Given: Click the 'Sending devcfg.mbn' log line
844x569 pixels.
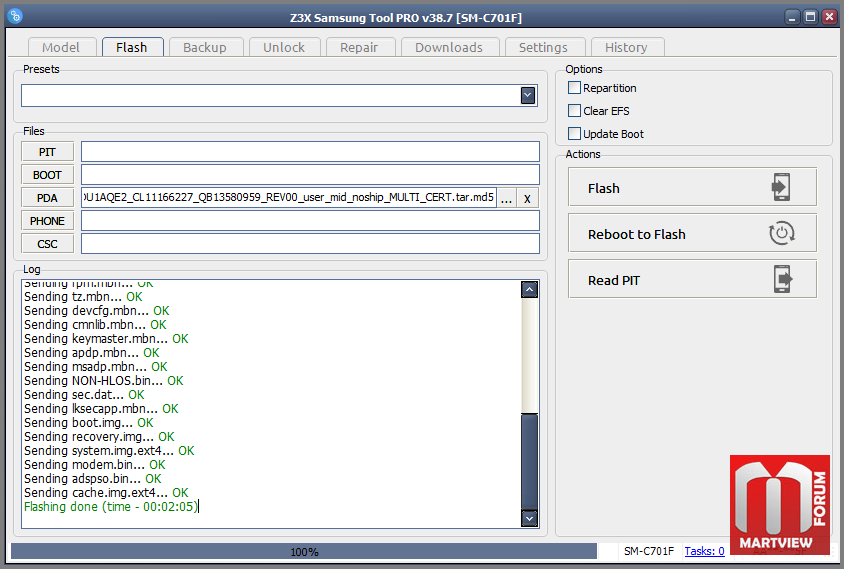Looking at the screenshot, I should [x=97, y=311].
